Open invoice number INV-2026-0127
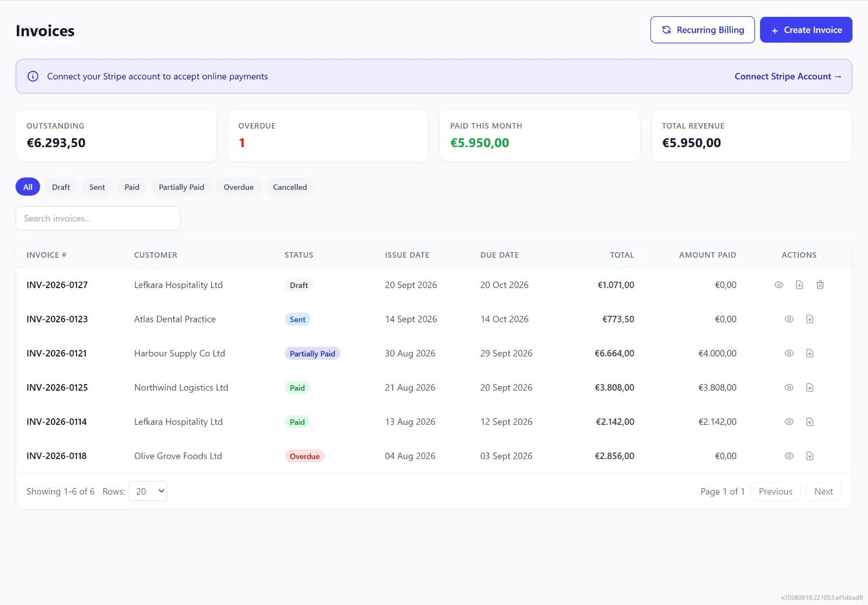The height and width of the screenshot is (605, 868). tap(57, 285)
